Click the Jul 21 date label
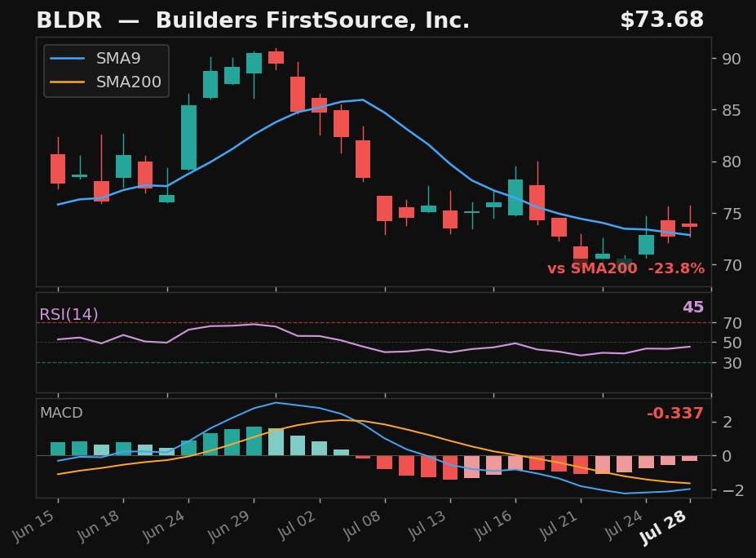The width and height of the screenshot is (756, 558). coord(559,525)
